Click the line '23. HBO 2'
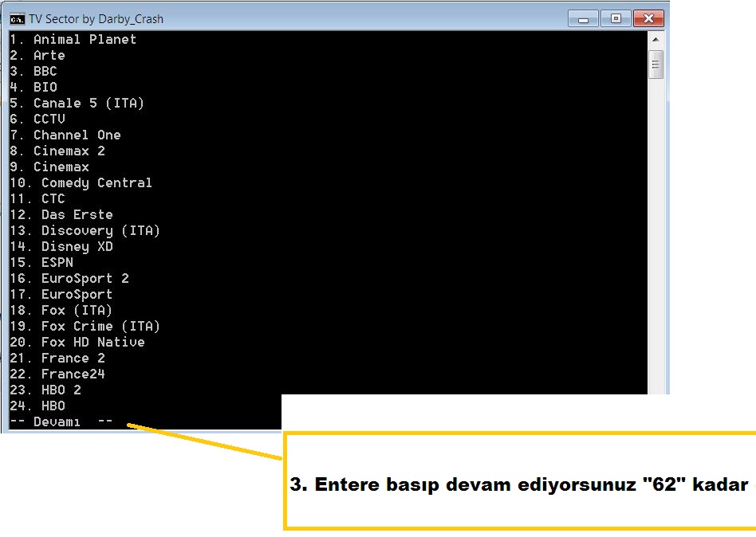This screenshot has height=537, width=756. point(45,390)
